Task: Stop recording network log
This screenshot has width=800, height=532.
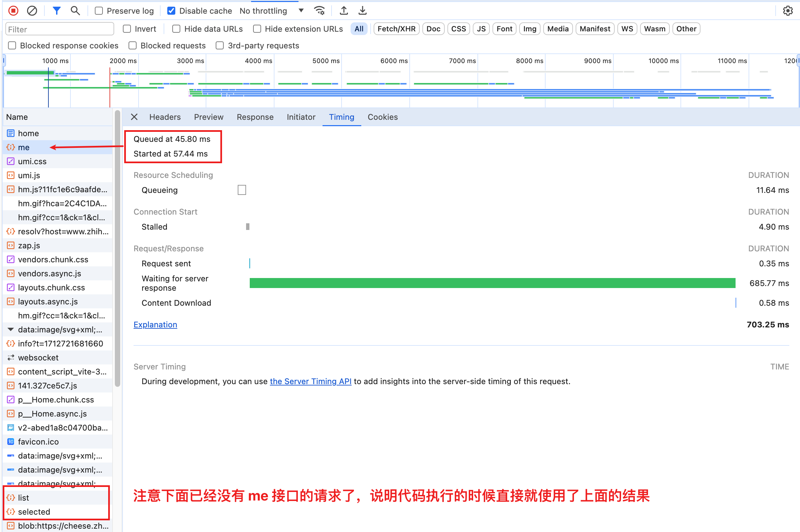Action: click(13, 11)
